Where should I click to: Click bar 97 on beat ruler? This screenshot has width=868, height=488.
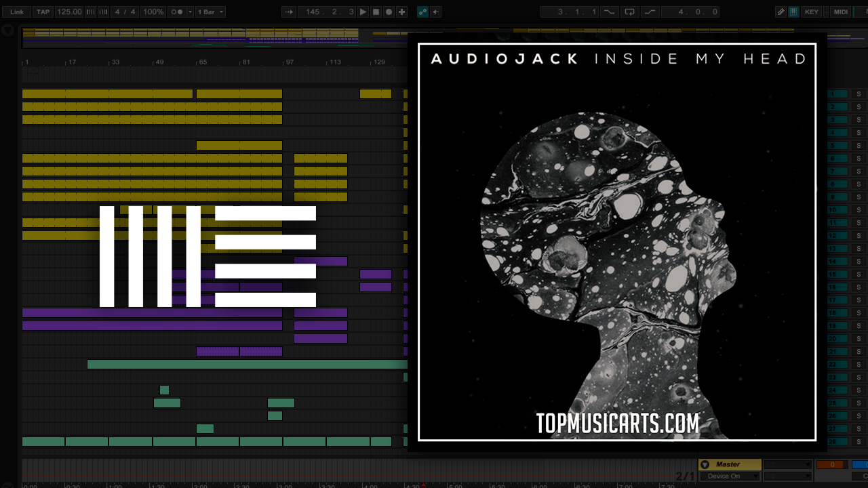(290, 62)
